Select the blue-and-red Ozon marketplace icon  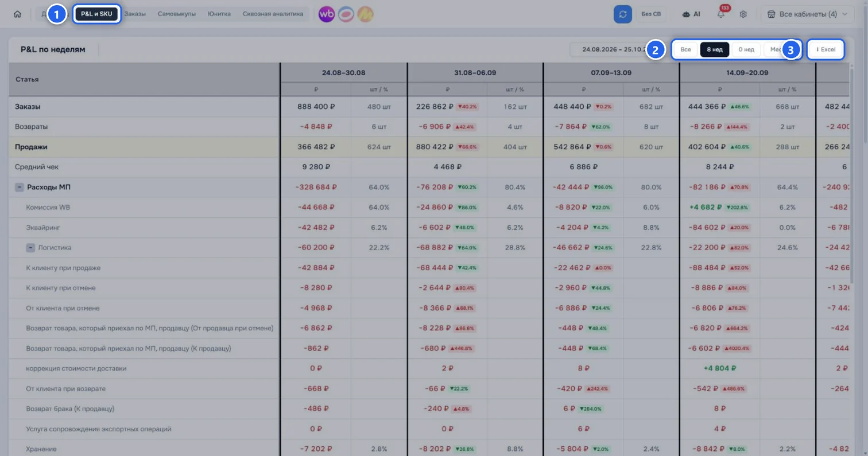346,14
